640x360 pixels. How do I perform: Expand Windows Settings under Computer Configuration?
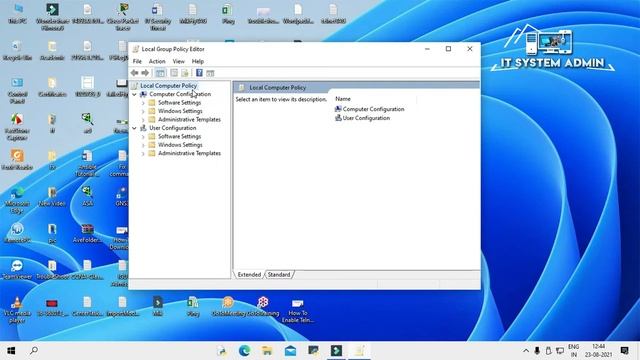click(143, 111)
